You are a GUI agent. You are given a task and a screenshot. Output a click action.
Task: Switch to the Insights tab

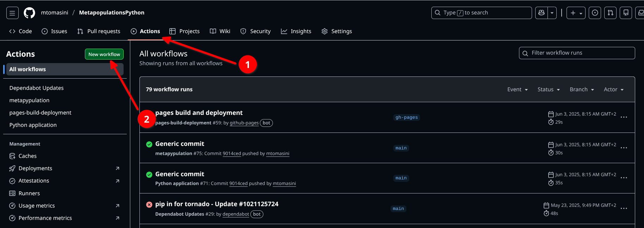(296, 31)
